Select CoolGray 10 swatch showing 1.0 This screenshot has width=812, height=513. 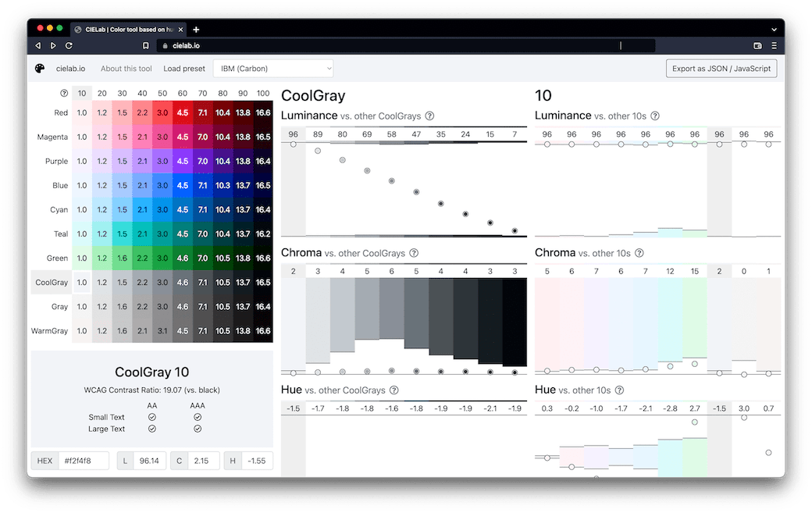(x=82, y=283)
